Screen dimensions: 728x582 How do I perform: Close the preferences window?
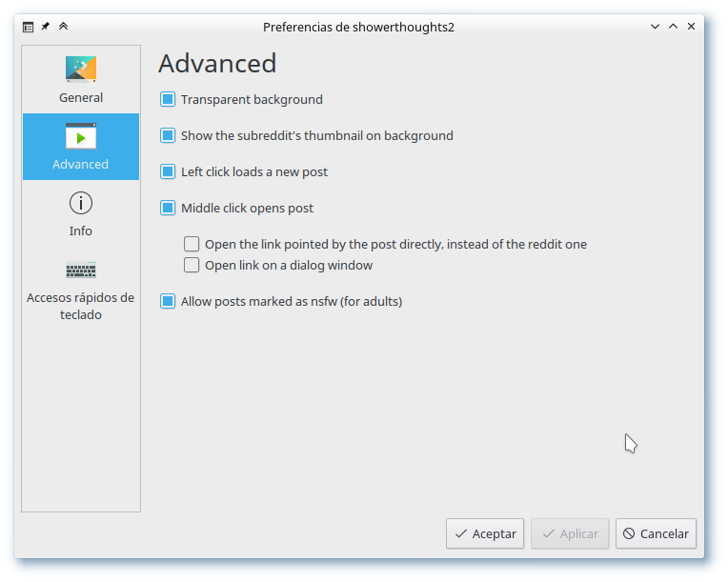(x=691, y=27)
